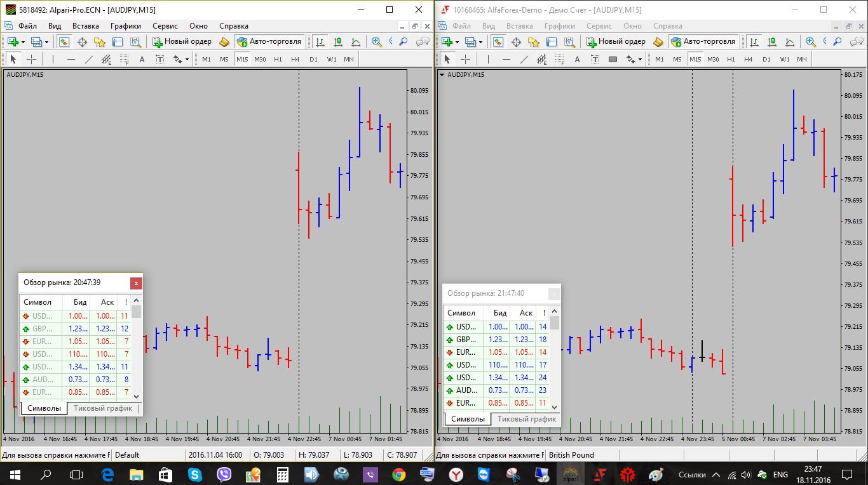
Task: Zoom in chart in Alpari toolbar
Action: click(x=377, y=41)
